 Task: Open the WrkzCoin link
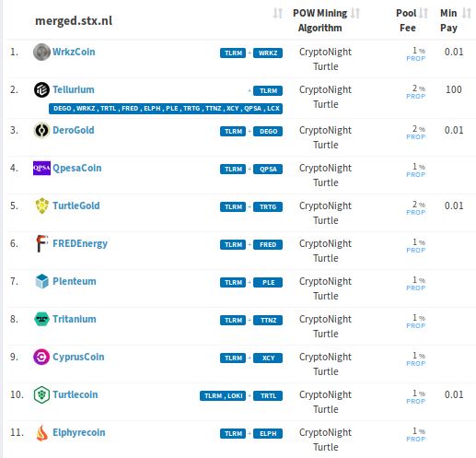[x=74, y=52]
